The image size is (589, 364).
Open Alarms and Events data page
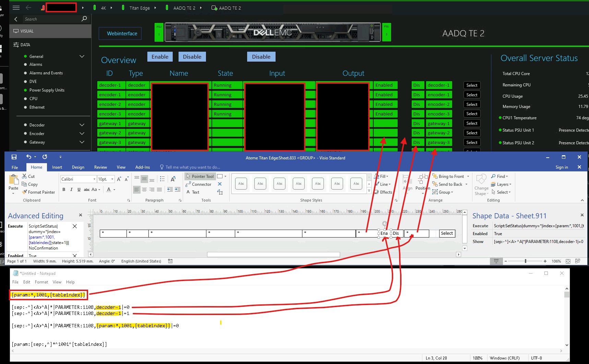coord(46,73)
